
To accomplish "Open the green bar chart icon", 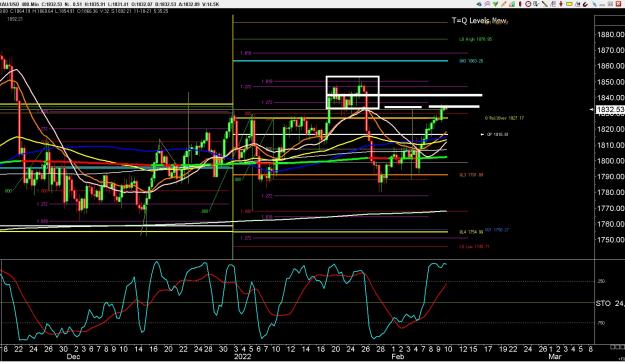I will coord(512,4).
